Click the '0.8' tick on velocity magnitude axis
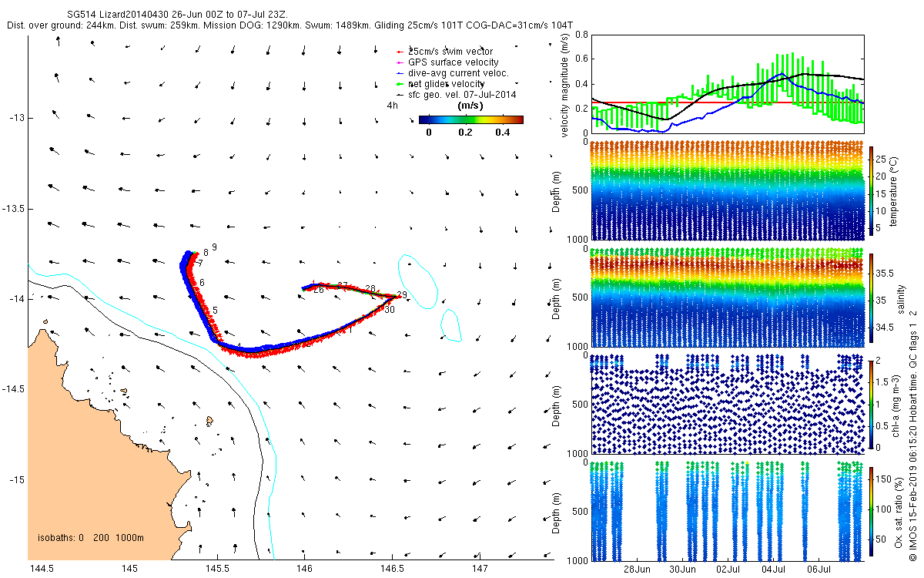The height and width of the screenshot is (578, 924). pos(581,35)
